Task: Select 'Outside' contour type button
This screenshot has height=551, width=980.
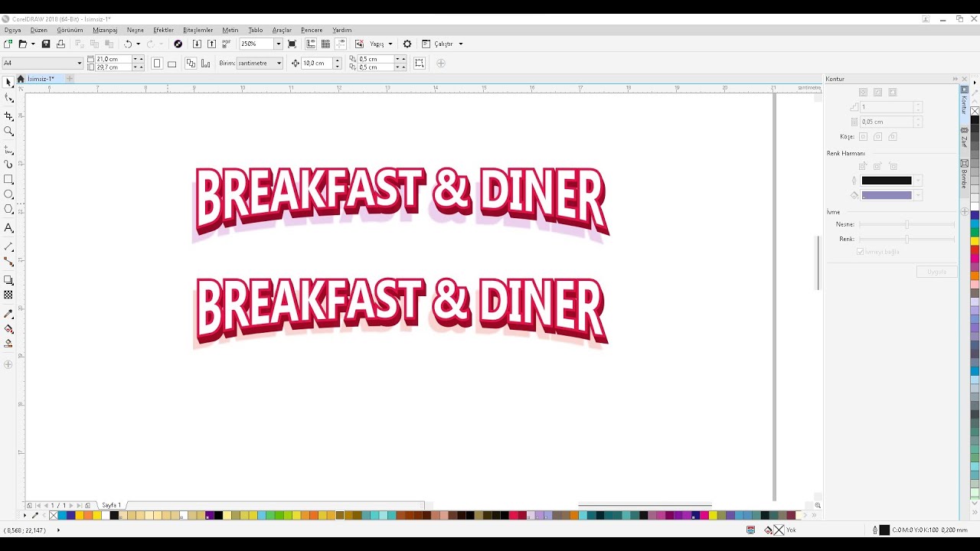Action: pyautogui.click(x=893, y=92)
